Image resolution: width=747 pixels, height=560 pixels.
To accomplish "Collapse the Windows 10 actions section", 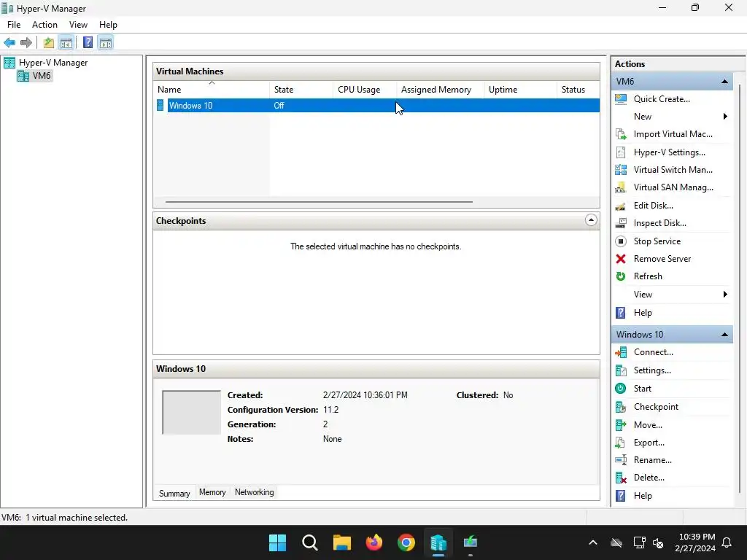I will pos(724,334).
